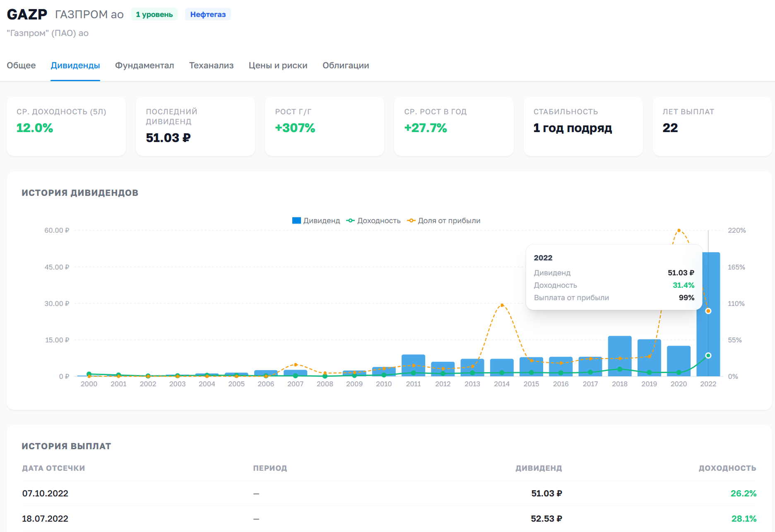
Task: Click the average yearly growth value +27.7%
Action: click(x=426, y=128)
